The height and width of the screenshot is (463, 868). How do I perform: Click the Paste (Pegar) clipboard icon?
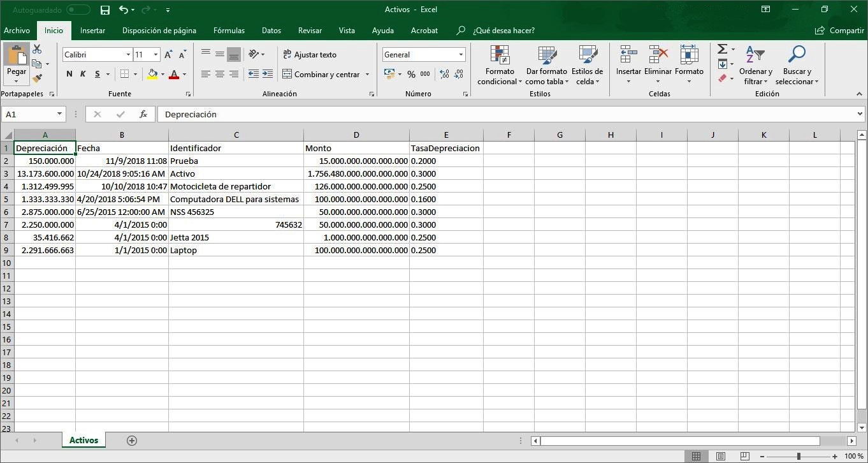[x=17, y=55]
